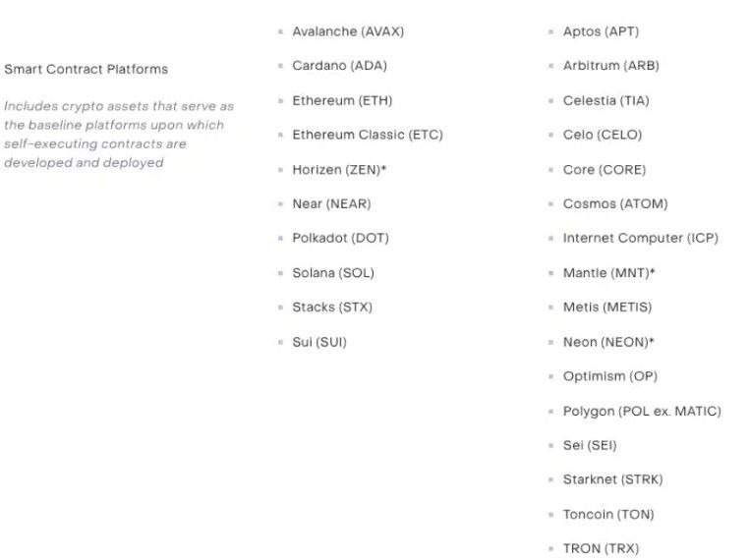Viewport: 750px width, 560px height.
Task: Click the Aptos (APT) entry
Action: click(601, 31)
